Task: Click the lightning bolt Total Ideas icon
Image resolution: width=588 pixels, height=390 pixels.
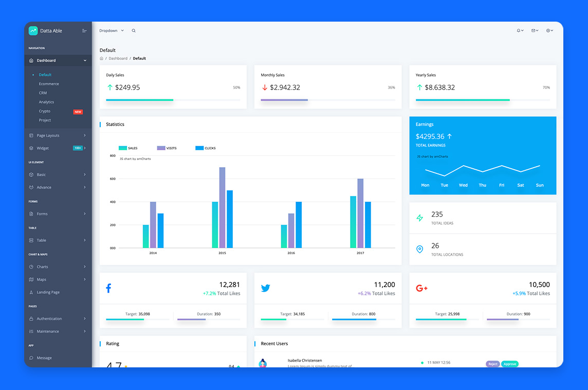Action: pos(419,218)
